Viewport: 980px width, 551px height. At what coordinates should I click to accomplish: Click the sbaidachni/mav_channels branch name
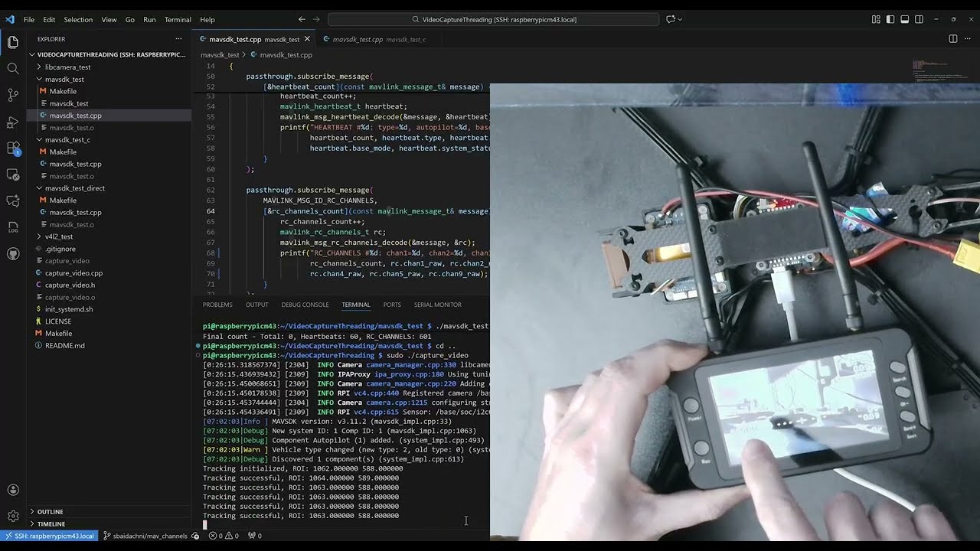tap(150, 536)
